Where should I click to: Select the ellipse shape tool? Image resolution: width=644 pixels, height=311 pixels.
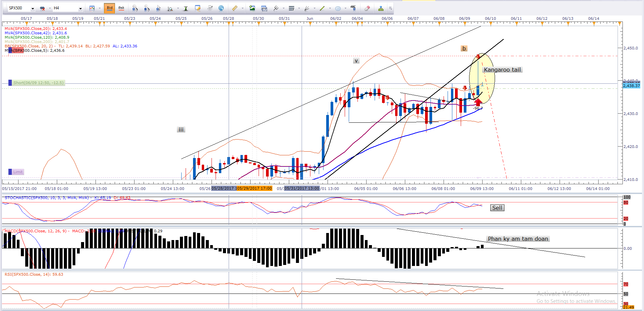338,8
